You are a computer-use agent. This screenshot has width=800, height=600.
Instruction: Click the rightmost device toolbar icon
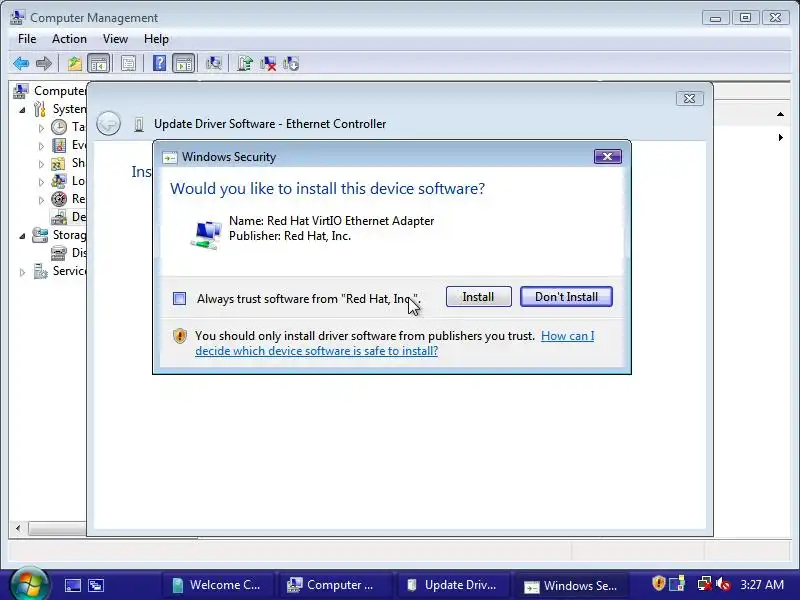tap(291, 64)
